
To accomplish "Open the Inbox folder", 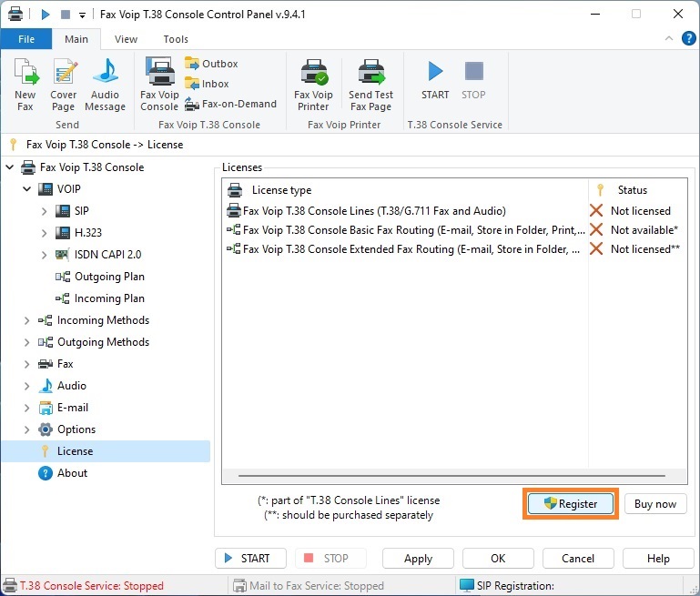I will pos(207,84).
